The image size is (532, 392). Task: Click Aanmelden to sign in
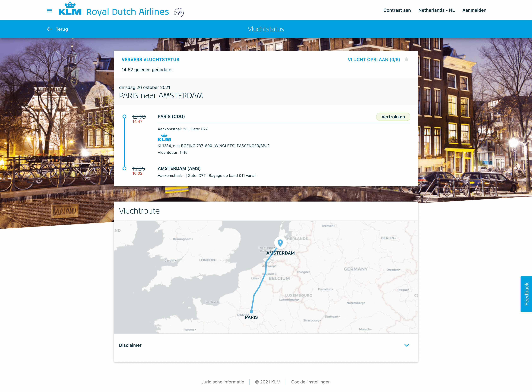click(x=474, y=10)
